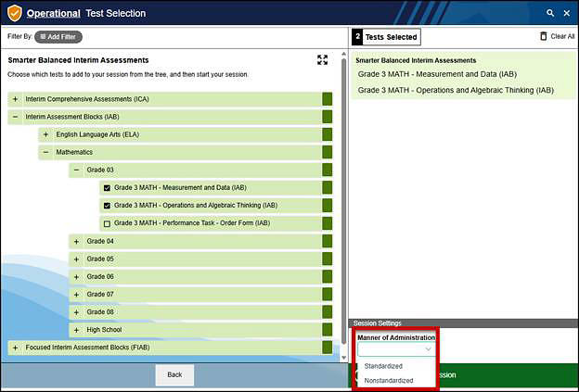
Task: Expand the Grade 04 node
Action: 76,242
